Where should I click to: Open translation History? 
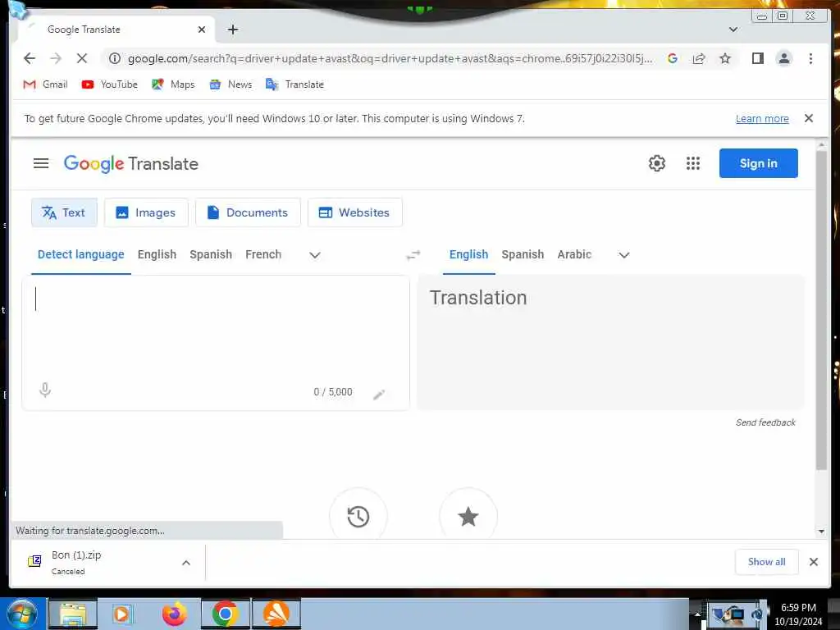(x=358, y=517)
